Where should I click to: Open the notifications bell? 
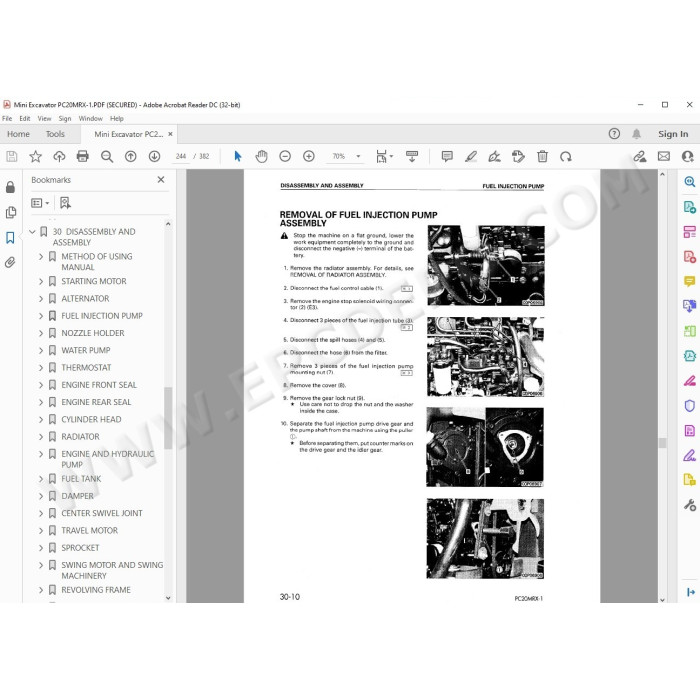coord(637,133)
